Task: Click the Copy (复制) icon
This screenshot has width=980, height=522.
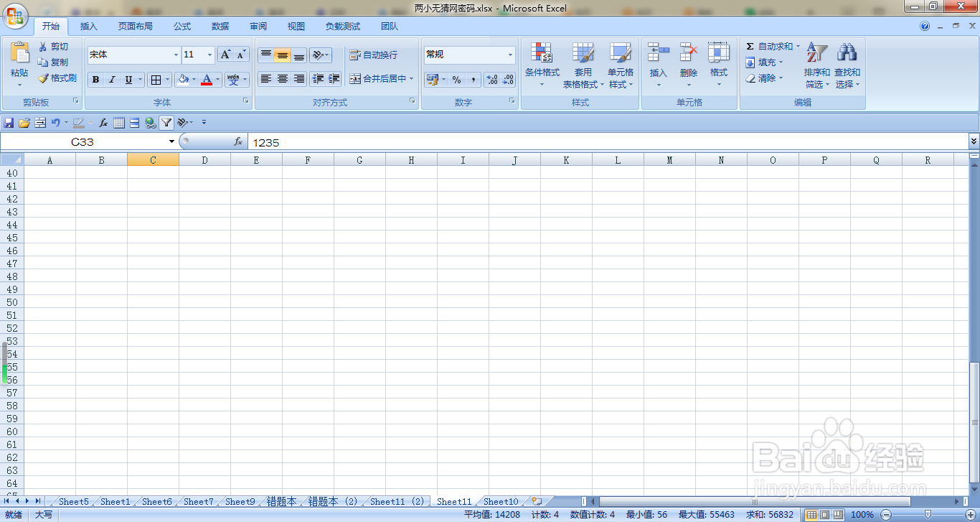Action: (43, 62)
